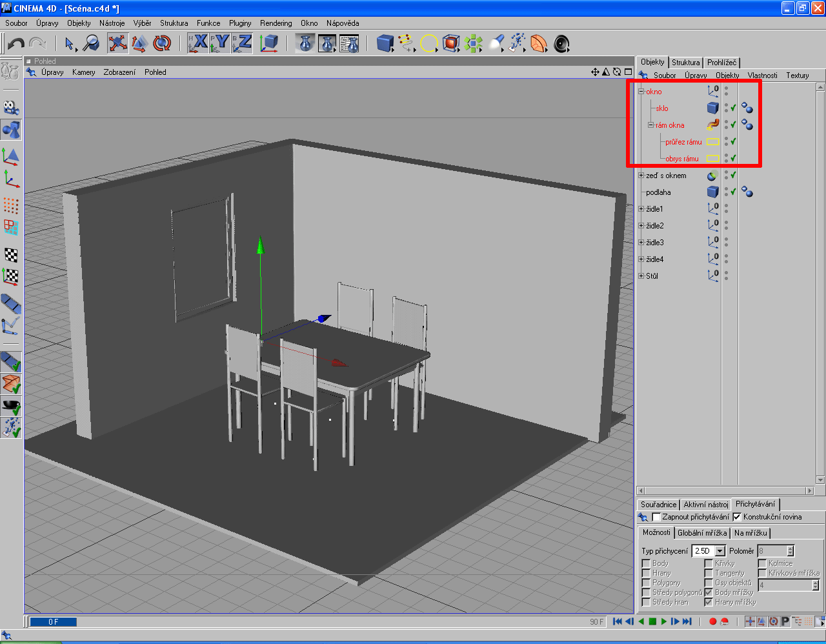Open the viewport Zobrazení menu
This screenshot has width=826, height=644.
[119, 72]
